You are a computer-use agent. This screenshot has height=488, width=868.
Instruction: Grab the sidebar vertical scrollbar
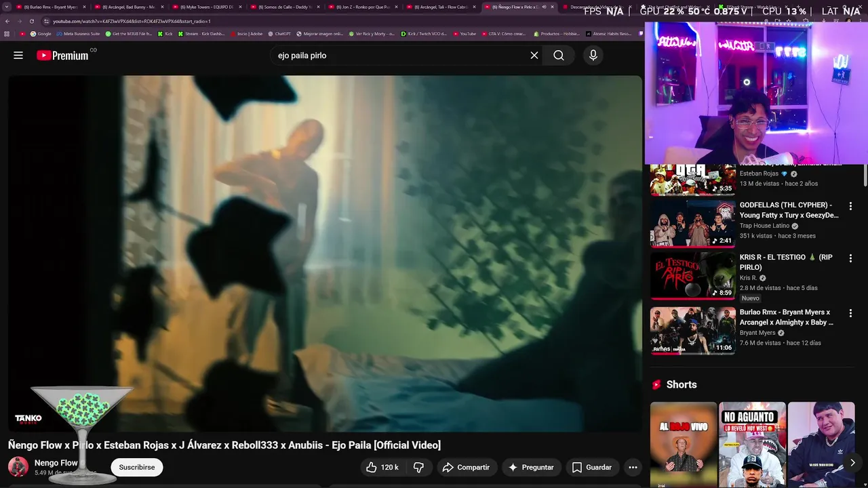tap(865, 176)
